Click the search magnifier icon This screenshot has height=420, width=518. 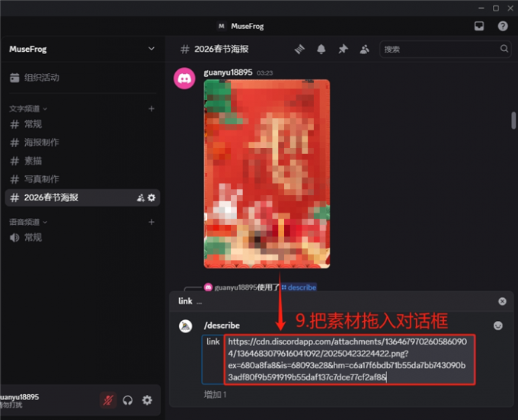[x=504, y=49]
